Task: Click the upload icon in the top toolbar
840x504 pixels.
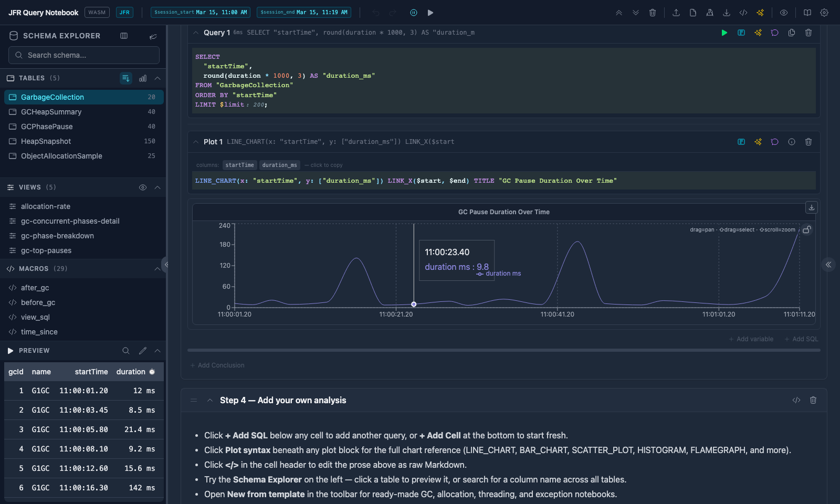Action: pos(676,13)
